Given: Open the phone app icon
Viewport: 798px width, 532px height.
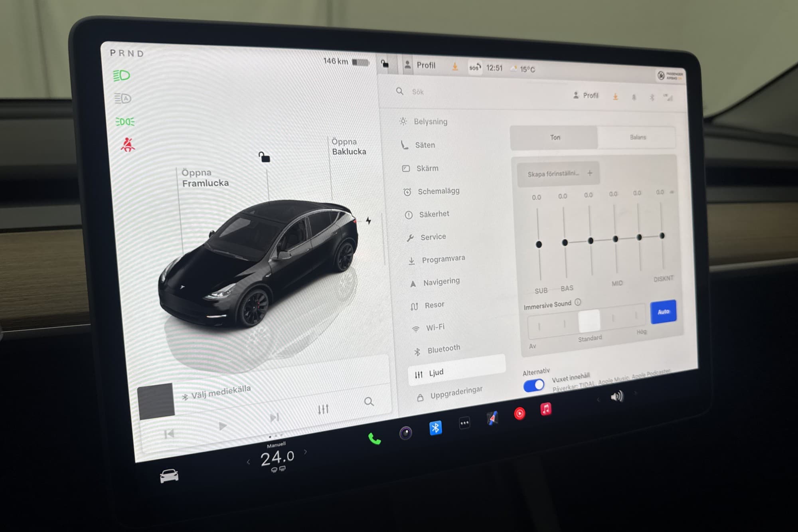Looking at the screenshot, I should [x=374, y=439].
